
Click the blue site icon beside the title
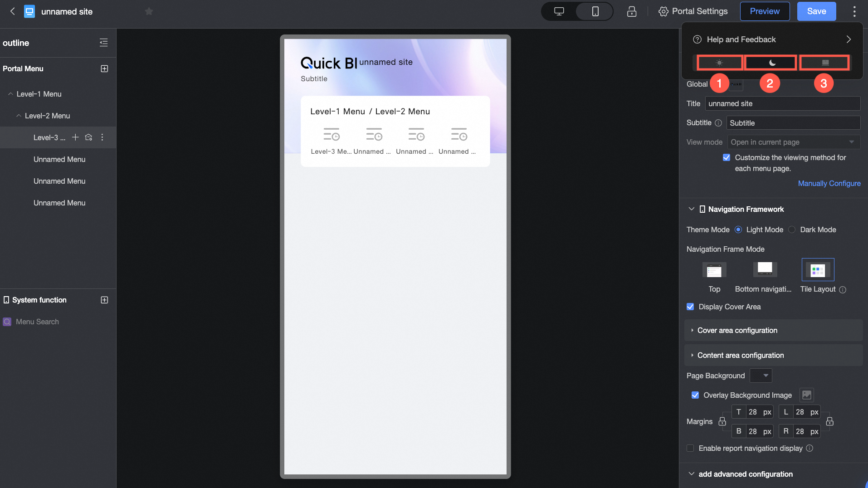point(29,11)
